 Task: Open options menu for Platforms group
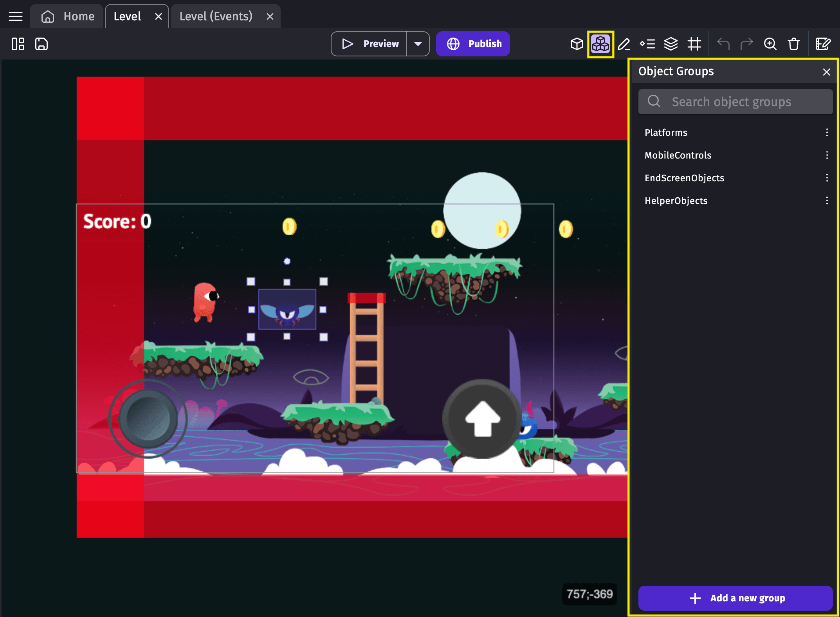(x=827, y=132)
